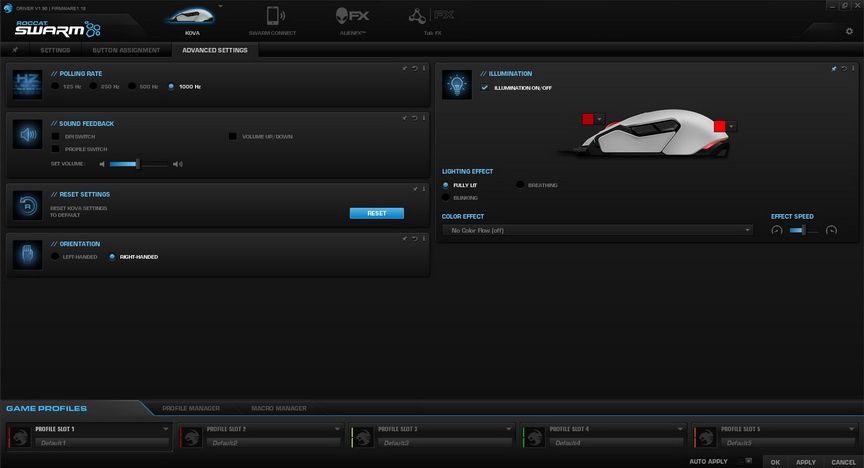The image size is (864, 468).
Task: Switch to Button Assignment tab
Action: (126, 50)
